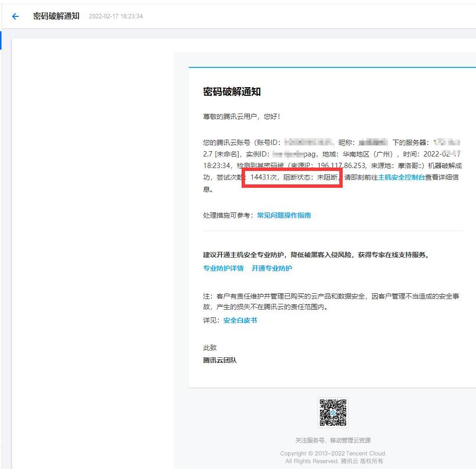The image size is (476, 469).
Task: Open the 常见问题操作指南 link
Action: tap(284, 215)
